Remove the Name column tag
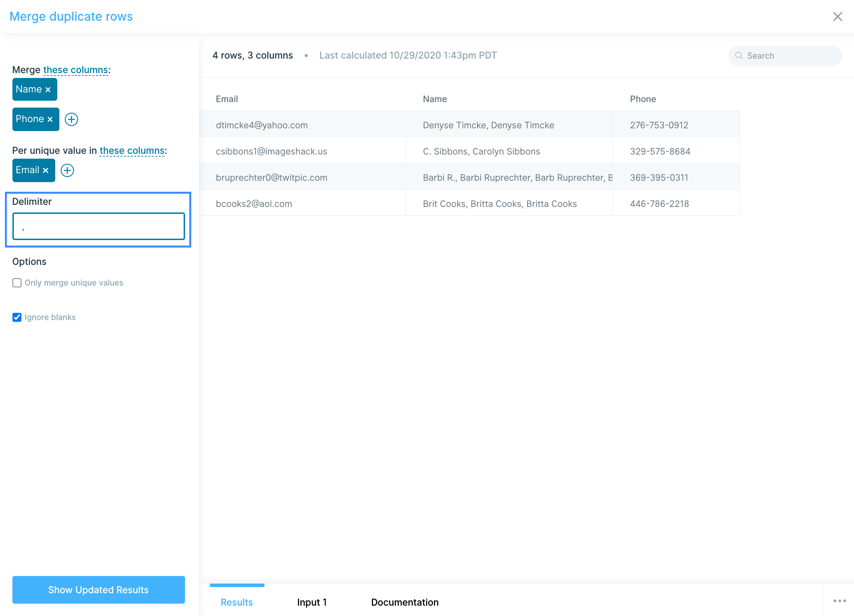The image size is (854, 616). coord(48,90)
